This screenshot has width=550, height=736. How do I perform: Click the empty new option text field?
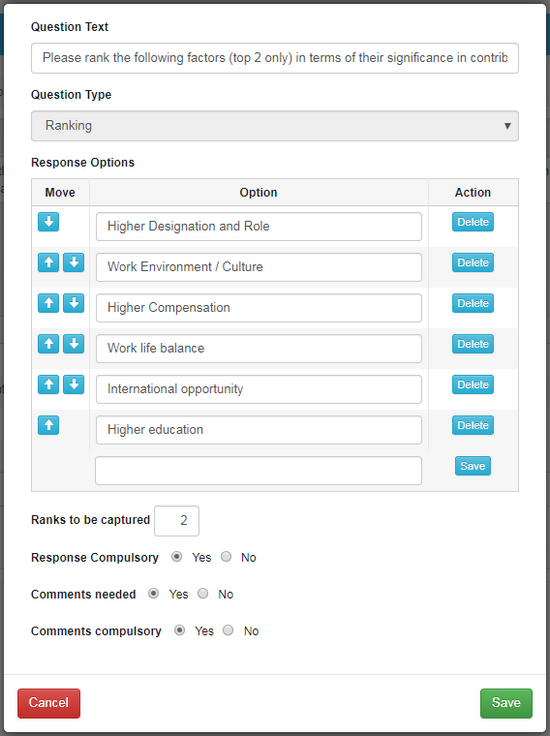point(259,470)
